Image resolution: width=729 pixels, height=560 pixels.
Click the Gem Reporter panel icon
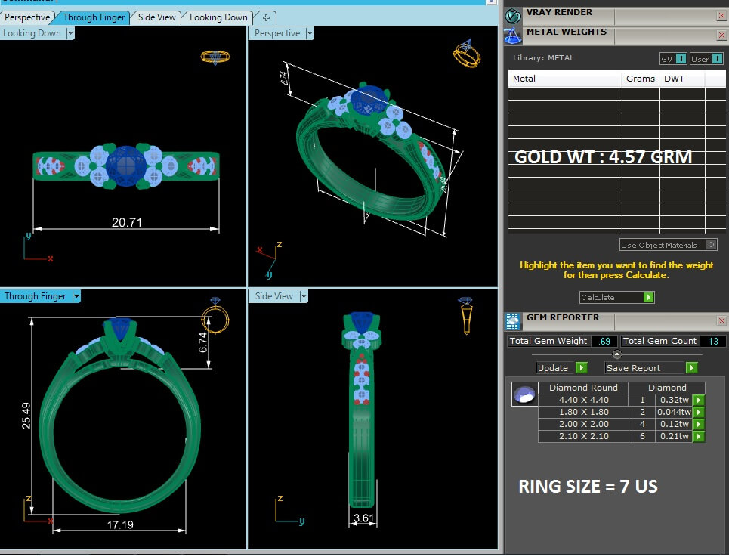pyautogui.click(x=513, y=322)
